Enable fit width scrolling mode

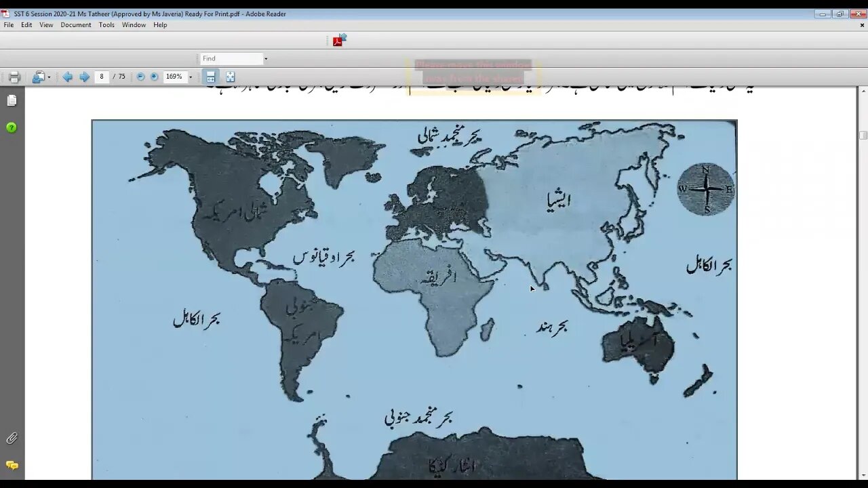click(x=211, y=77)
